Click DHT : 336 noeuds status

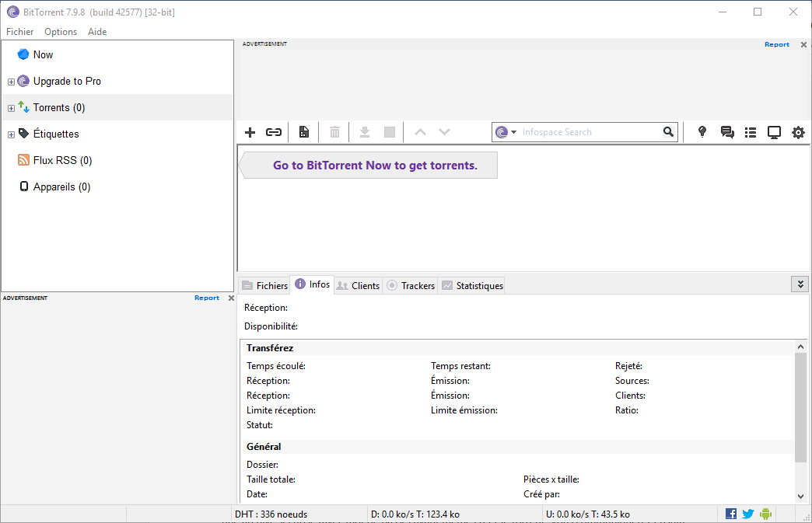tap(271, 514)
